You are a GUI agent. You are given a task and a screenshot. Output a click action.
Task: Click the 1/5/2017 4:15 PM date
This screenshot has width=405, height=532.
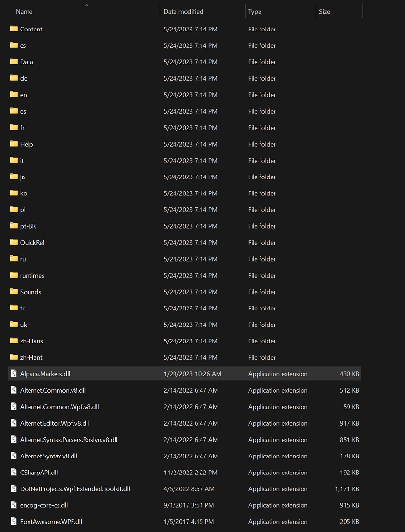pos(189,522)
